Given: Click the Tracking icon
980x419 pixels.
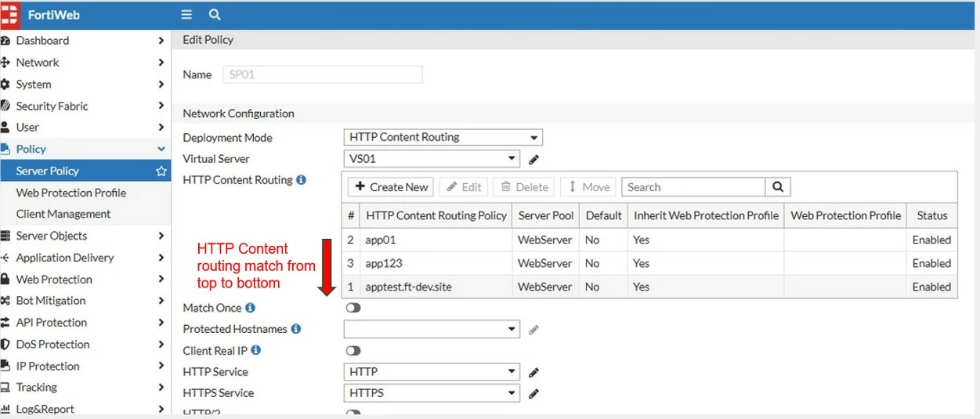Looking at the screenshot, I should tap(5, 388).
